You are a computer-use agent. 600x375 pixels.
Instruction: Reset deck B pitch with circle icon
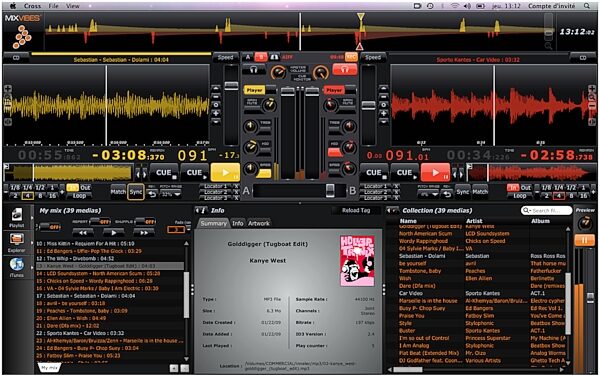(x=383, y=105)
